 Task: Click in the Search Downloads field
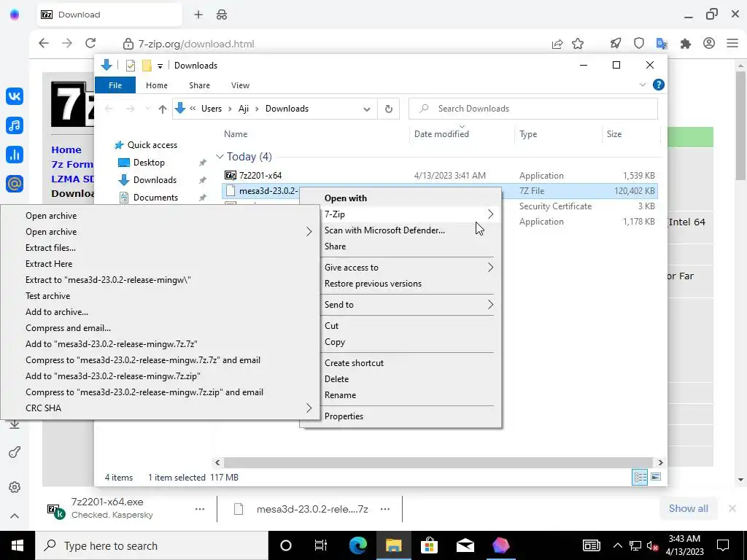point(533,109)
